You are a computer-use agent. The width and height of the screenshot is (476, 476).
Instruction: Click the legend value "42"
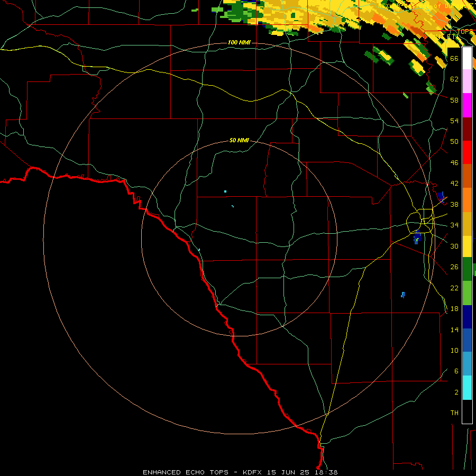pyautogui.click(x=454, y=184)
